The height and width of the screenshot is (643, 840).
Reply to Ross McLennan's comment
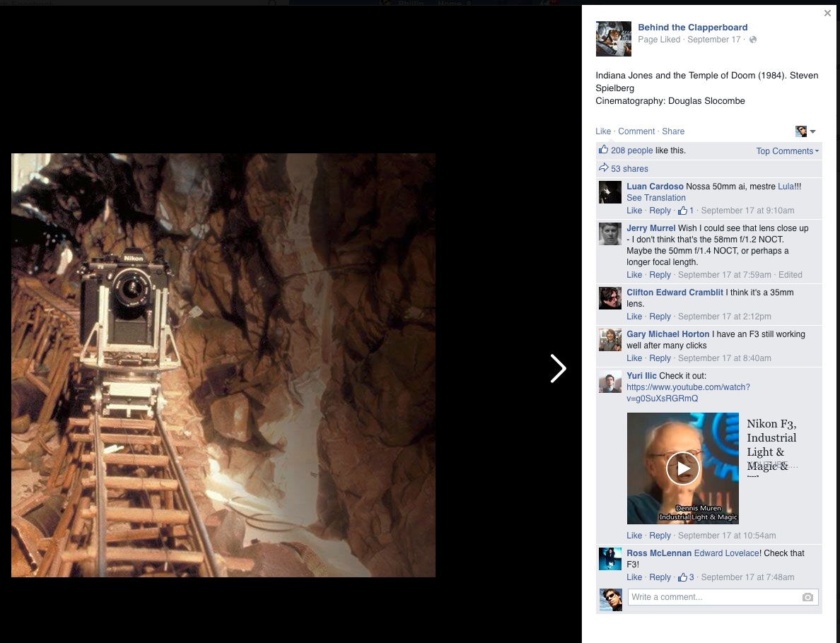tap(660, 577)
